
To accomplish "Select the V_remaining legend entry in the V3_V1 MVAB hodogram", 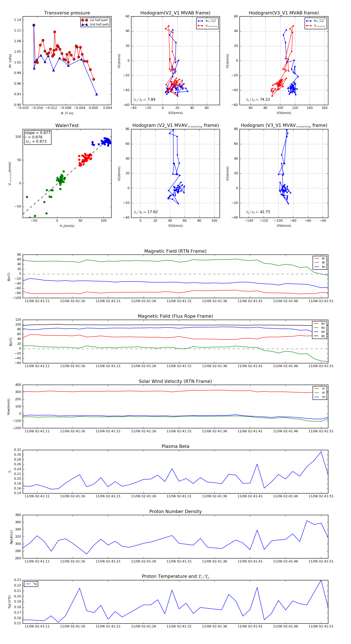I will (x=316, y=26).
